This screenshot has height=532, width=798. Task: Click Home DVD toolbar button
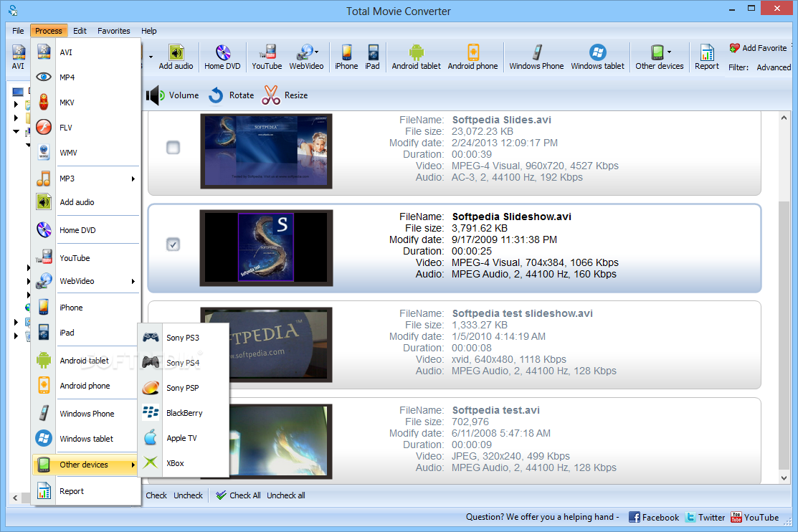click(x=222, y=57)
